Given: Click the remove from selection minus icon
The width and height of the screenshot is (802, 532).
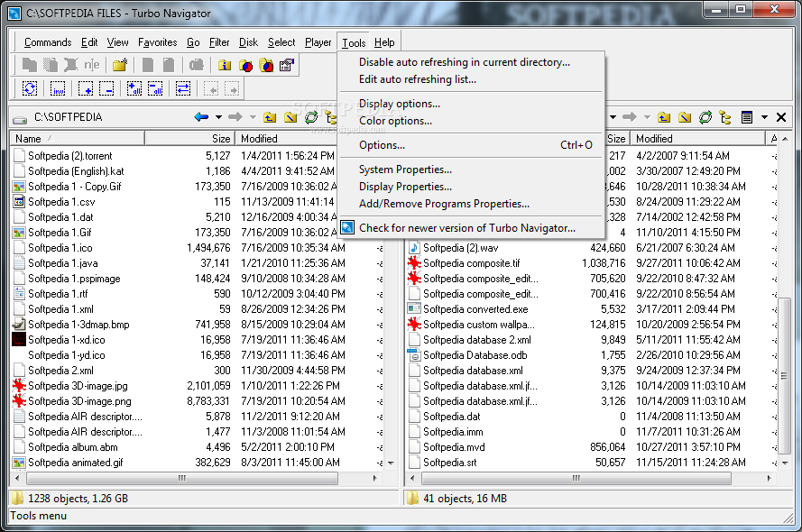Looking at the screenshot, I should 106,89.
